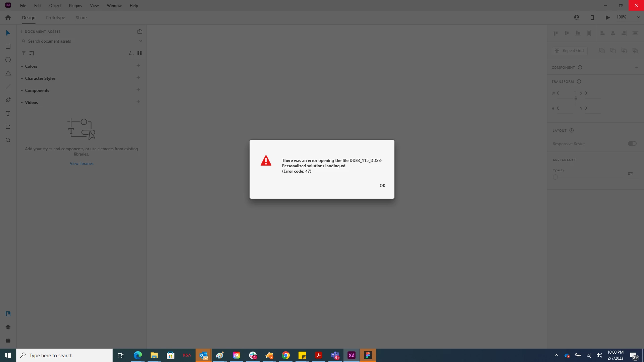Click OK on the error dialog

pos(382,186)
